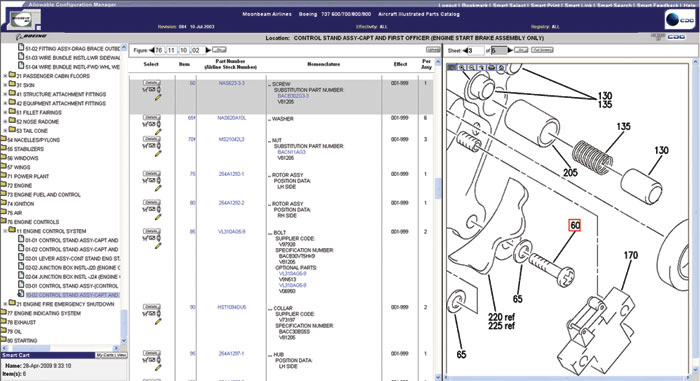Image resolution: width=700 pixels, height=381 pixels.
Task: Click the pencil icon in HUB row
Action: coord(158,368)
